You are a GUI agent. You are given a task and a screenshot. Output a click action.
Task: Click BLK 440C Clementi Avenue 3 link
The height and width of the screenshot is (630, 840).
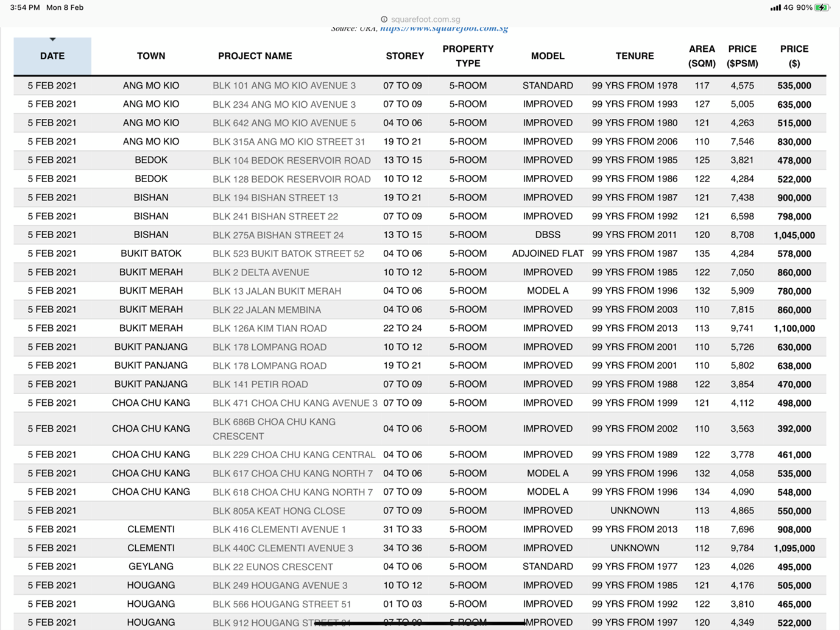(283, 548)
